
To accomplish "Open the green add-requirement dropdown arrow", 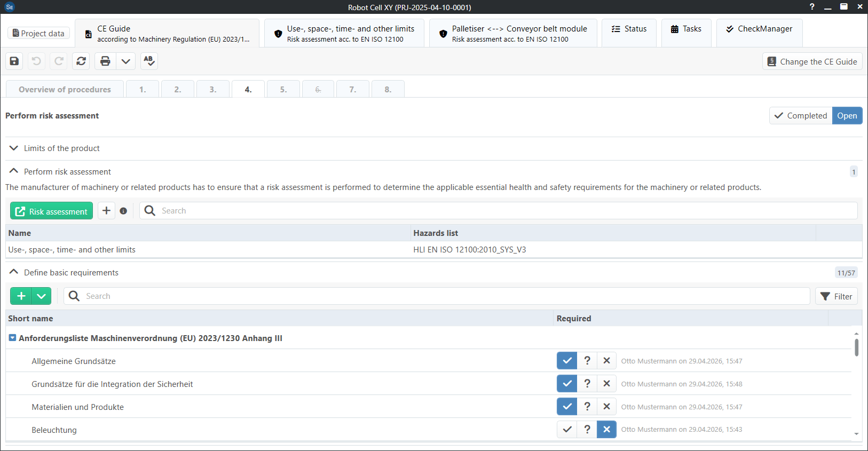I will tap(41, 296).
